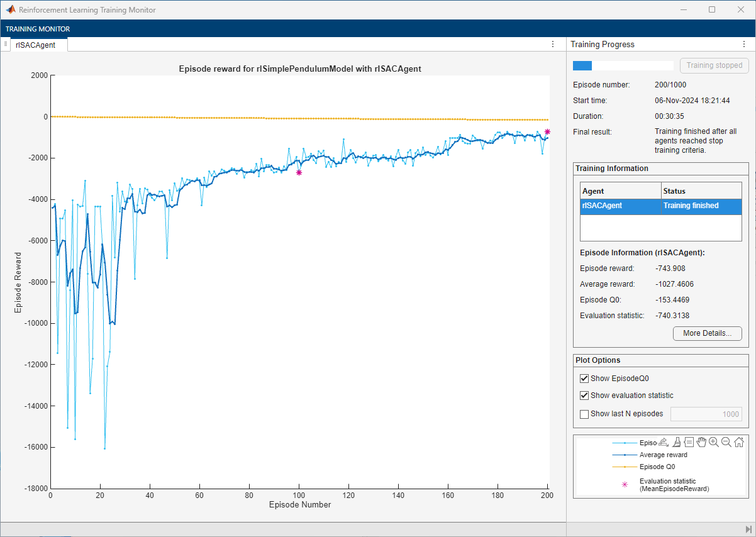Enable Show last N episodes checkbox
Image resolution: width=756 pixels, height=537 pixels.
pos(584,414)
